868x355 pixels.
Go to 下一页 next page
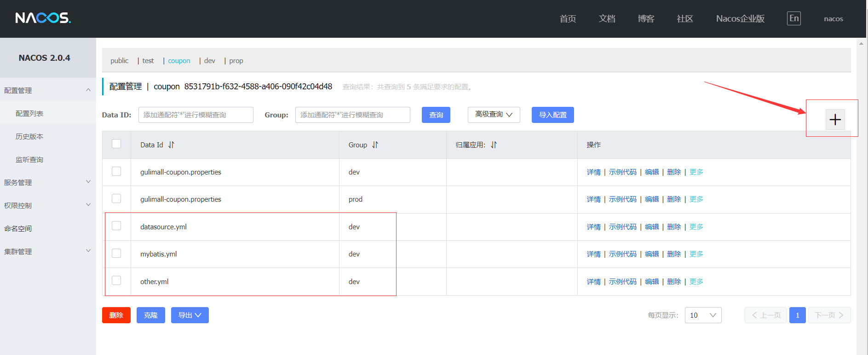(829, 315)
